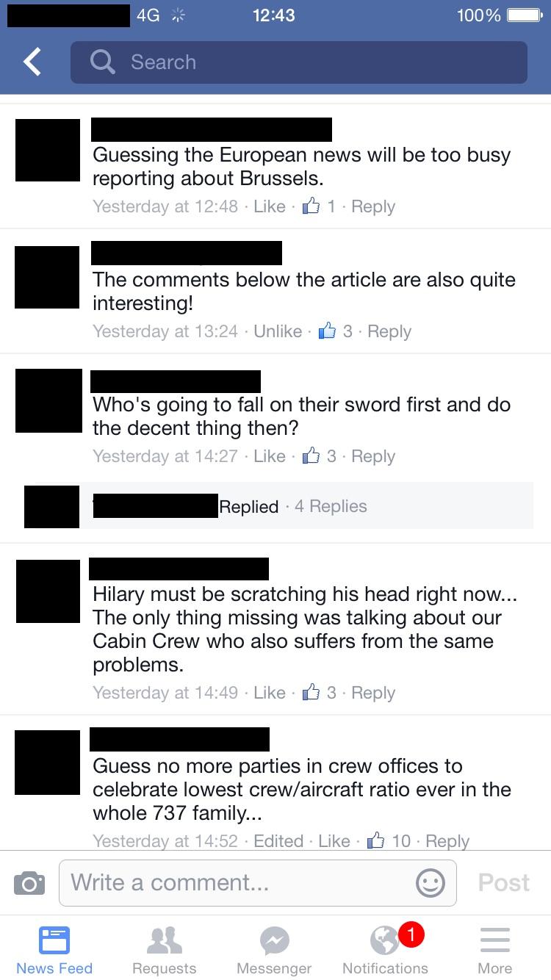551x980 pixels.
Task: Reply to the sword comment at 14:27
Action: [x=373, y=456]
